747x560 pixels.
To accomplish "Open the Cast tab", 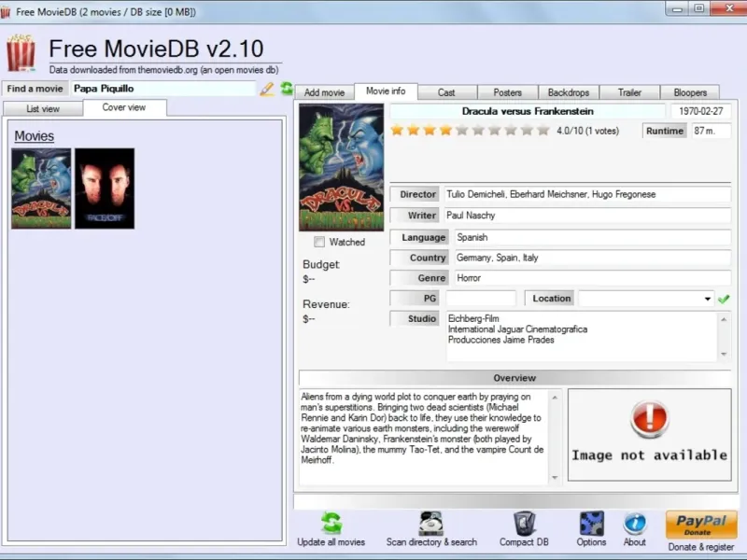I will coord(446,92).
